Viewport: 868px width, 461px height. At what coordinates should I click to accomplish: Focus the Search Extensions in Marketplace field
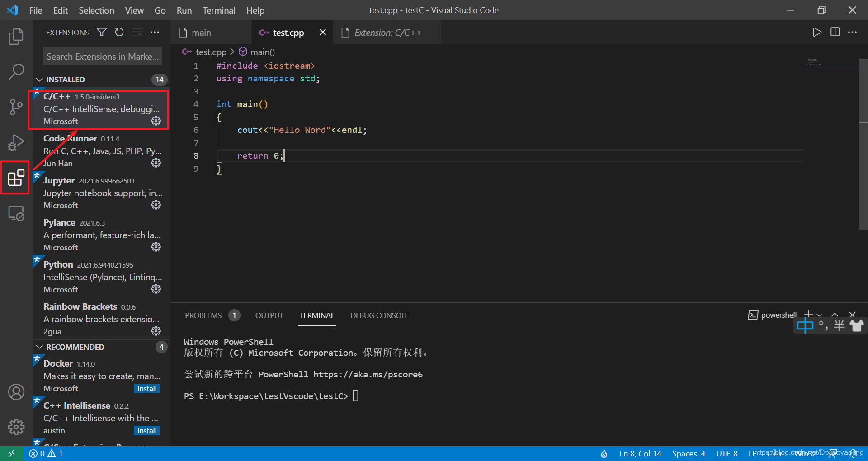tap(103, 56)
